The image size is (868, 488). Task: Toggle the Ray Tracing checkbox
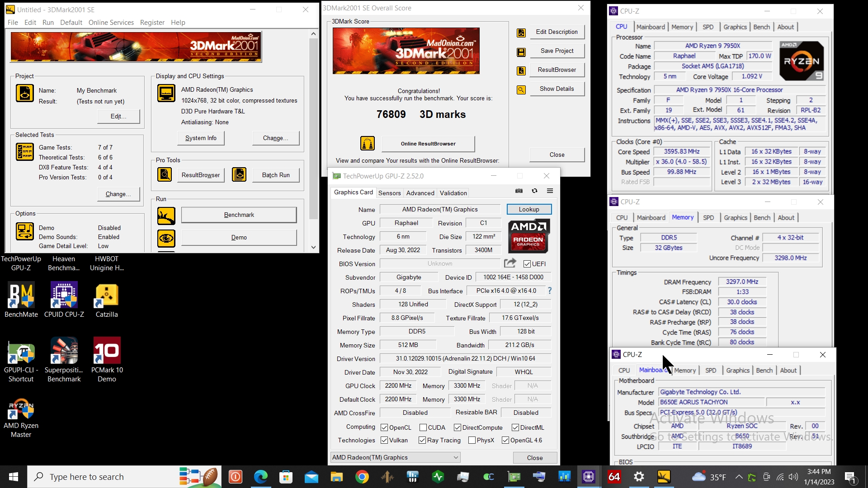click(x=422, y=440)
